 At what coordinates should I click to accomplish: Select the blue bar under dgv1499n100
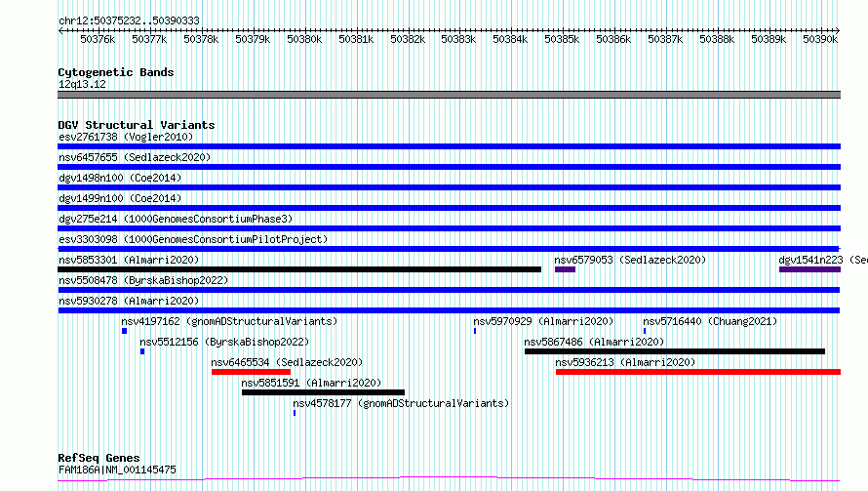click(x=449, y=208)
